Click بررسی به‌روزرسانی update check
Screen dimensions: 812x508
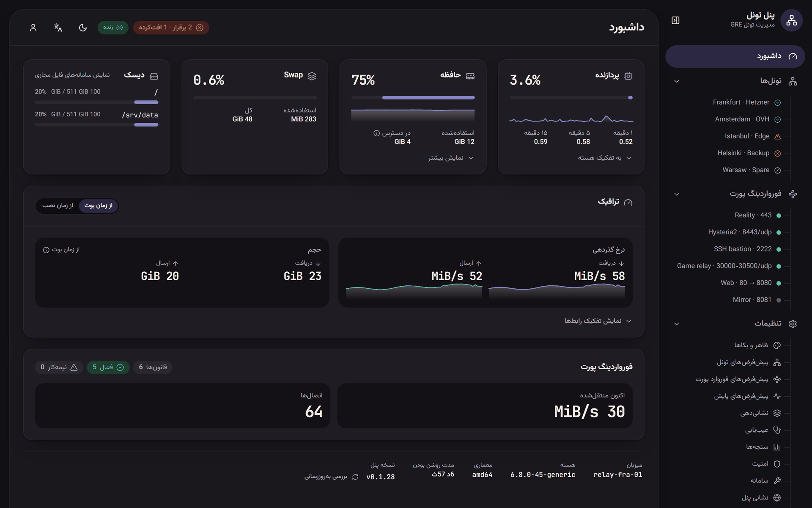coord(332,477)
